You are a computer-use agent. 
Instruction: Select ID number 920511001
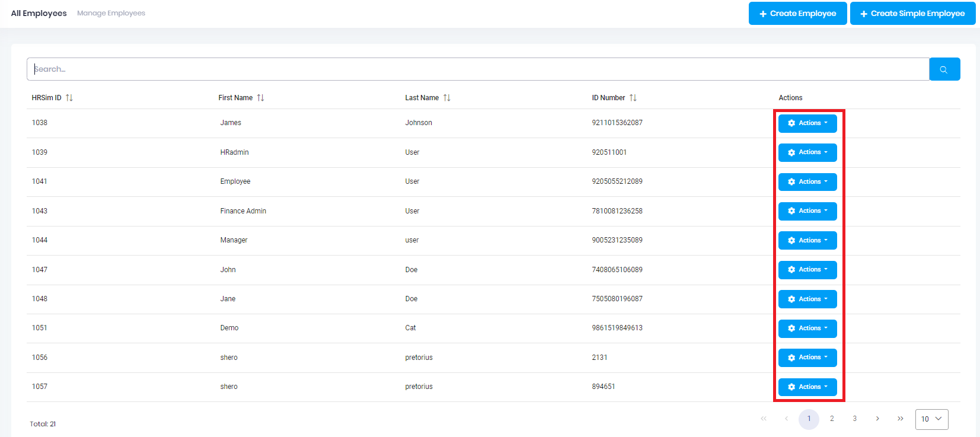609,152
